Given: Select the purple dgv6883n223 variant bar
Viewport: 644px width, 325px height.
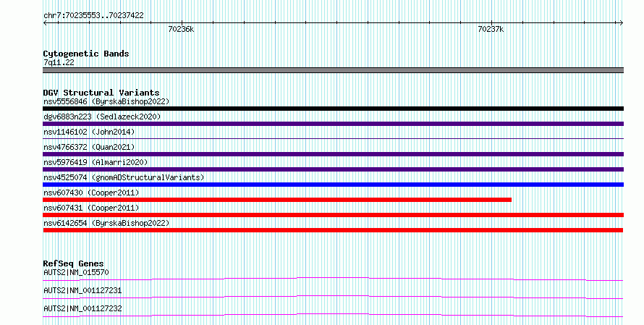Looking at the screenshot, I should click(333, 124).
